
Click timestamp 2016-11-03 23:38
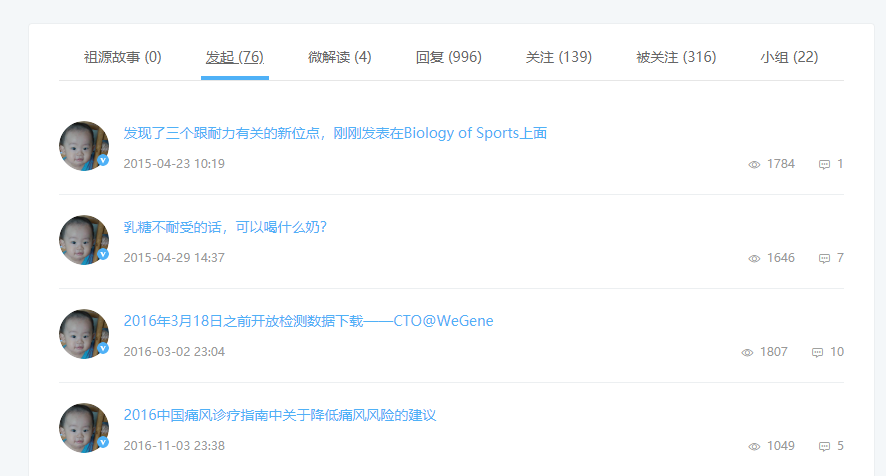click(174, 445)
